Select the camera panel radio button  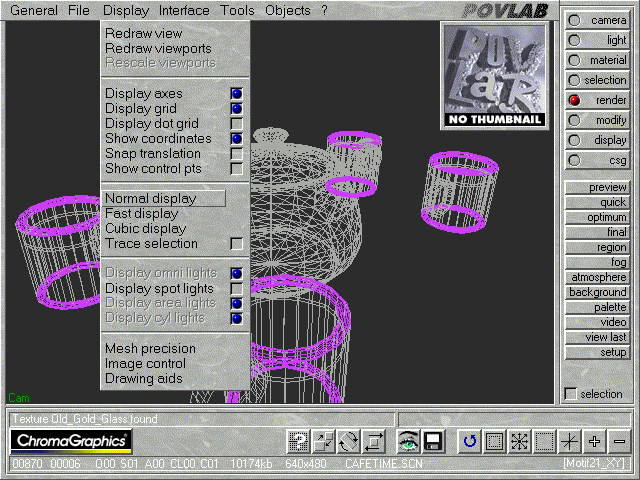574,20
